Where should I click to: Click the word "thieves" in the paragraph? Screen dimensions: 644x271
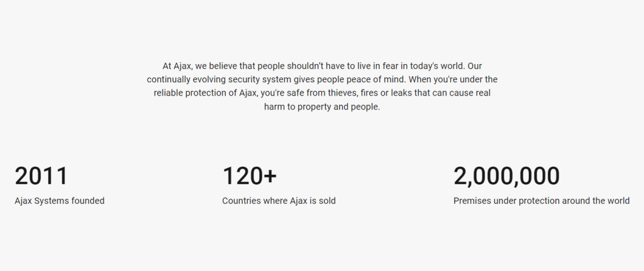point(343,93)
